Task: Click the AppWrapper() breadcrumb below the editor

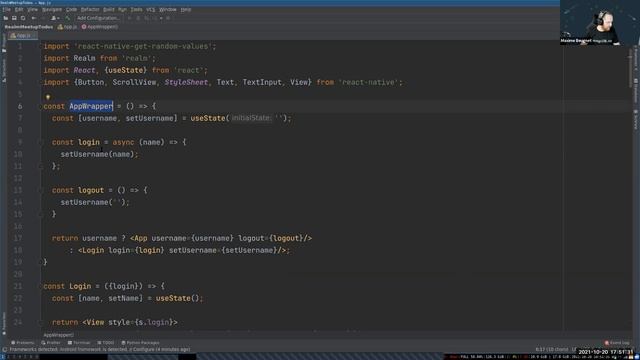Action: 58,335
